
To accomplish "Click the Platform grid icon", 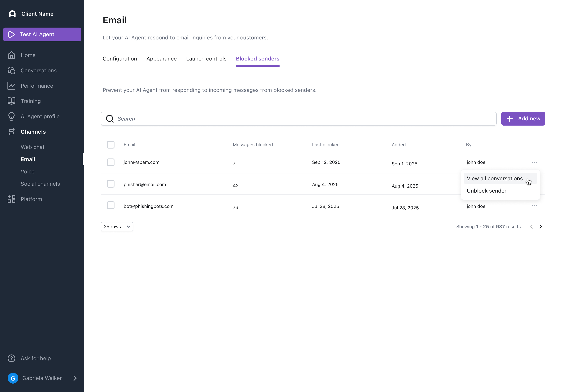I will point(11,199).
